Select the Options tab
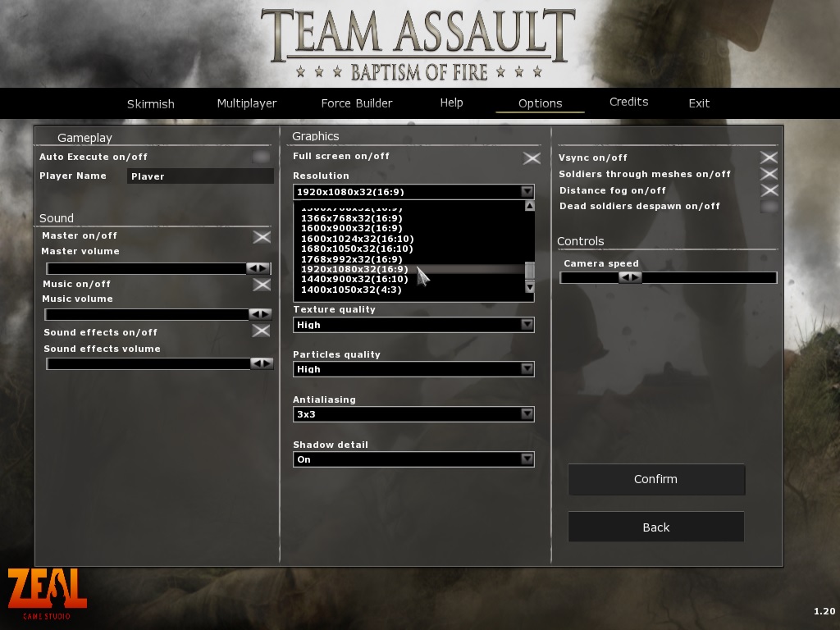840x630 pixels. (x=540, y=103)
